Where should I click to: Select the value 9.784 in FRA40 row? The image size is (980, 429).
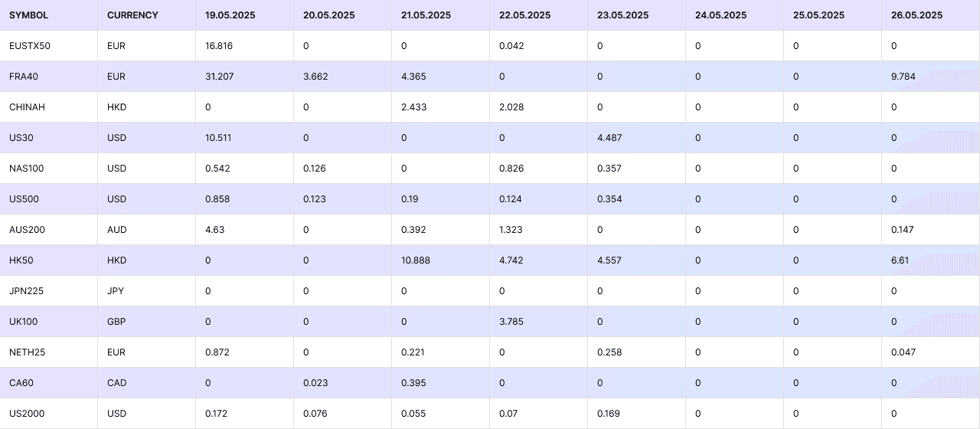coord(903,77)
